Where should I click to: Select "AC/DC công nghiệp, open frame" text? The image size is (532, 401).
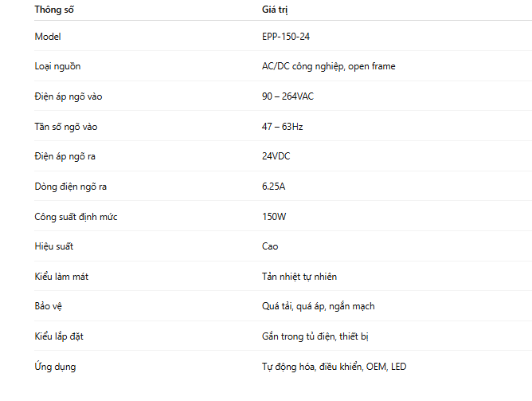tap(328, 66)
